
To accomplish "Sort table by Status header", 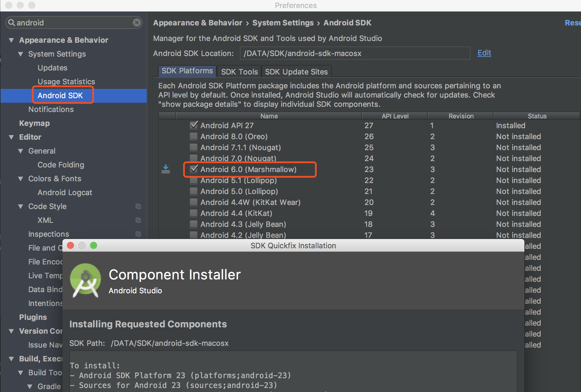I will pos(537,116).
